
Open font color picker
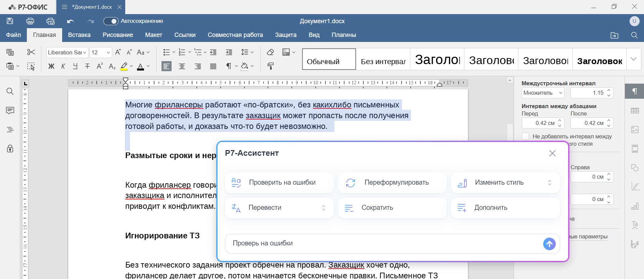click(x=148, y=66)
